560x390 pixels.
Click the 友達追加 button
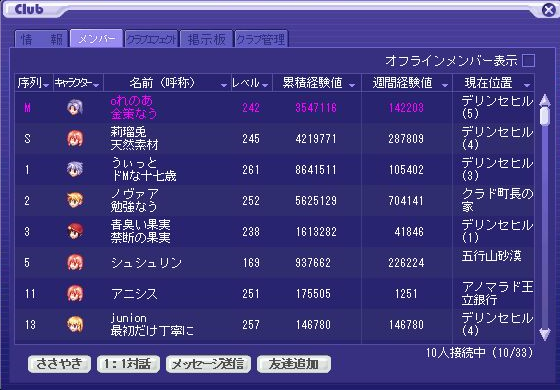click(x=294, y=364)
